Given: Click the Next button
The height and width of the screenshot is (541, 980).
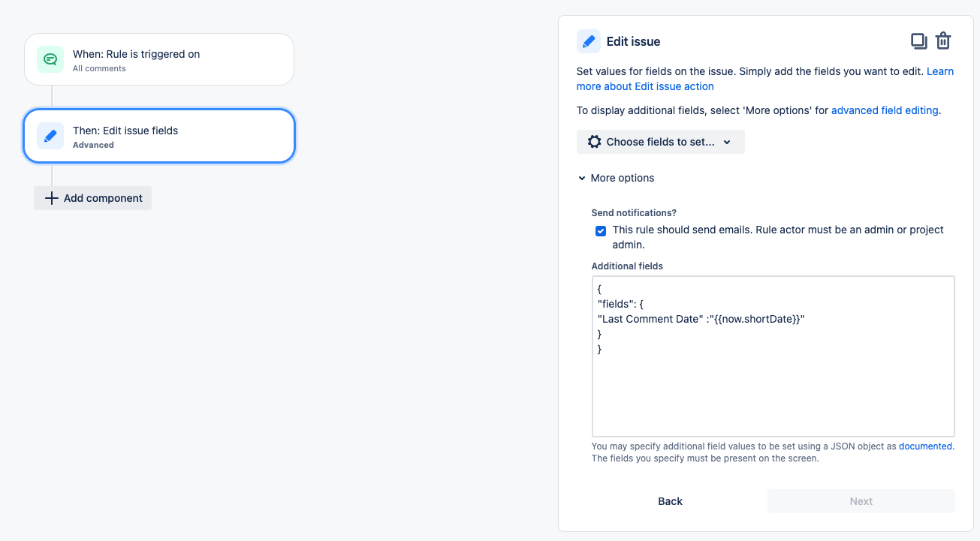Looking at the screenshot, I should tap(861, 501).
